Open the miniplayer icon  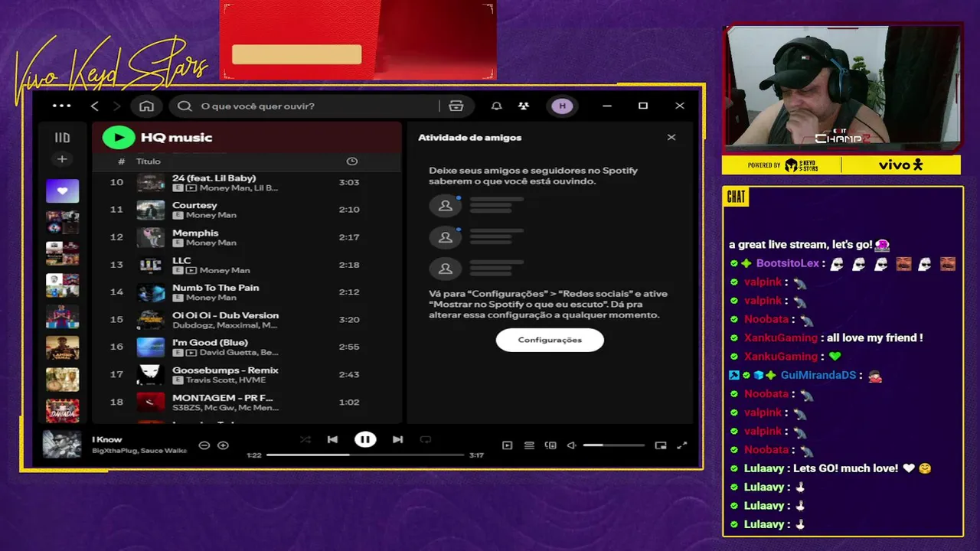click(x=661, y=445)
